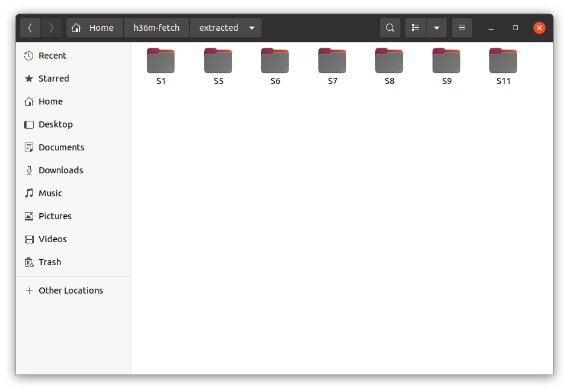Select the S11 folder

click(x=503, y=67)
